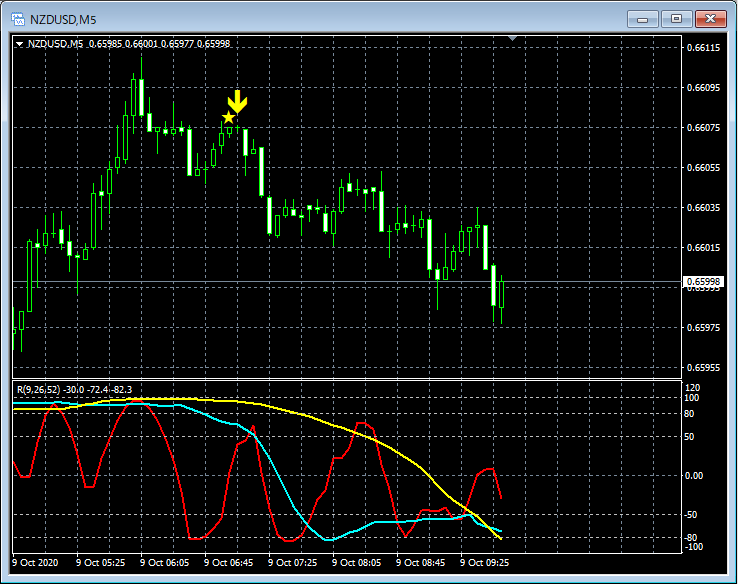Click the 9 Oct 2020 time label

[35, 563]
